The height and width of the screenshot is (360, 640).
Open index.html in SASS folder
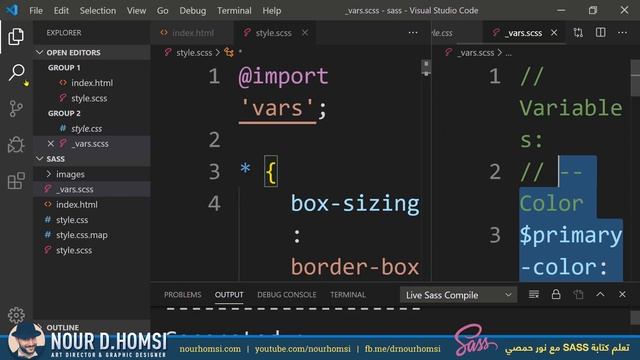(92, 204)
